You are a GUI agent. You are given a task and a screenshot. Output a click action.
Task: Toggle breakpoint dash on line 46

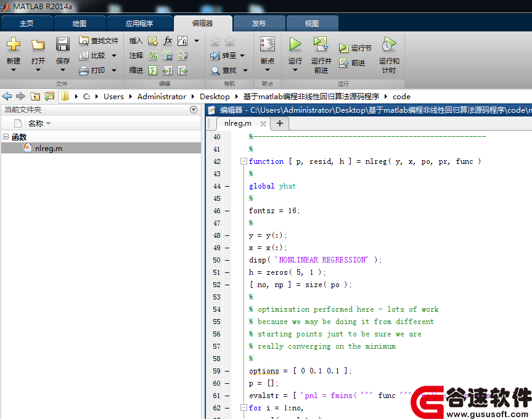[x=227, y=211]
